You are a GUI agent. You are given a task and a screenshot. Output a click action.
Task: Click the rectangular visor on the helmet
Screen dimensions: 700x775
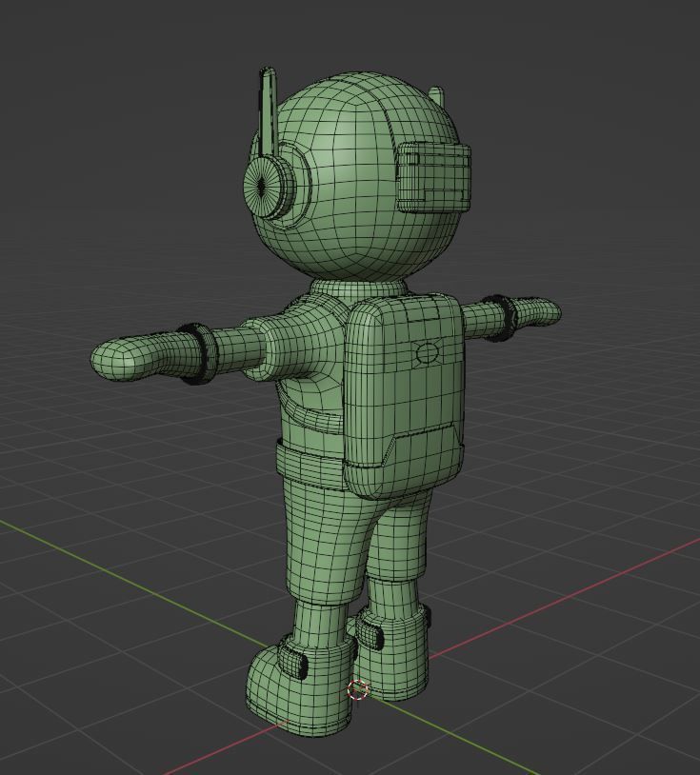(433, 177)
